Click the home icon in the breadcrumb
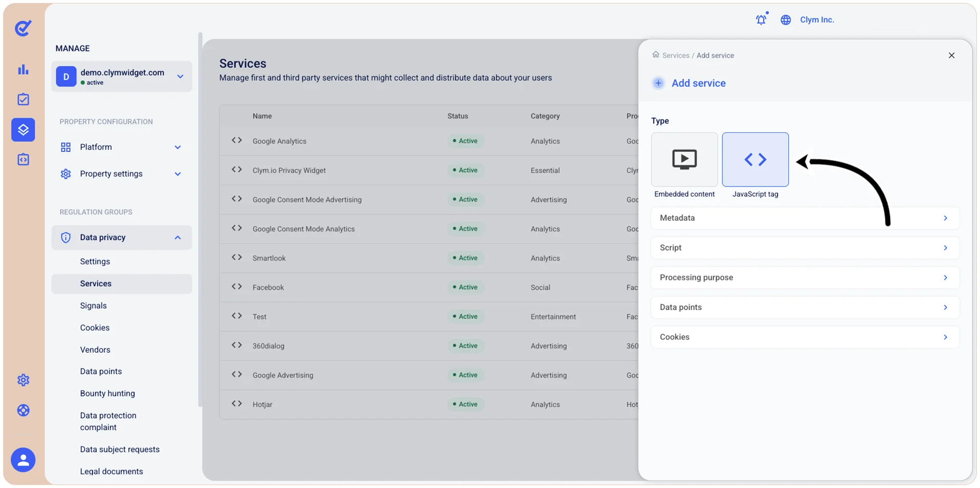This screenshot has height=488, width=980. point(655,55)
